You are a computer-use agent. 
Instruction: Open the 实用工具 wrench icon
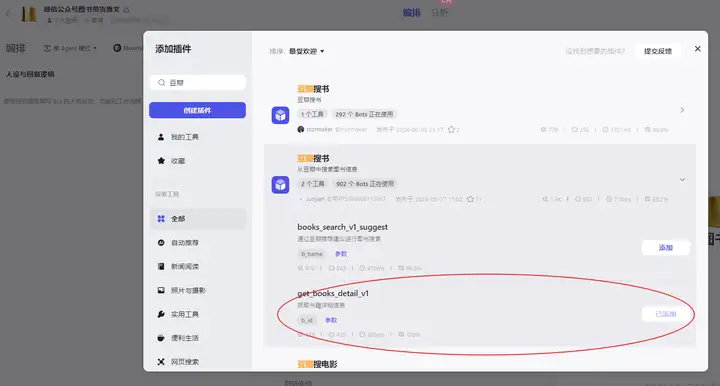(x=161, y=314)
